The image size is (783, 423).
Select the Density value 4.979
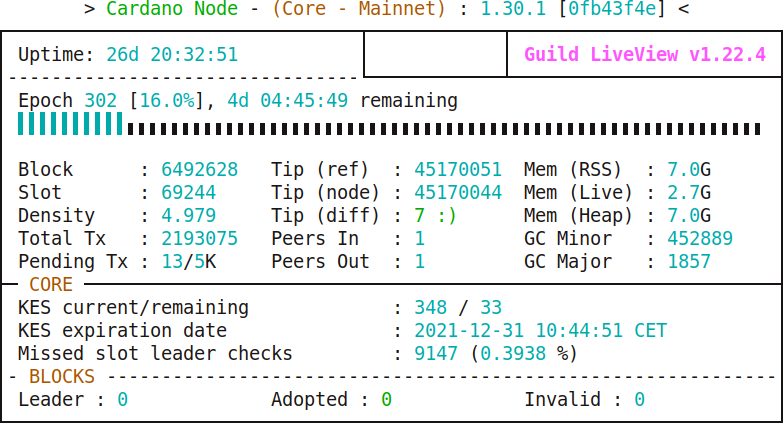tap(189, 216)
